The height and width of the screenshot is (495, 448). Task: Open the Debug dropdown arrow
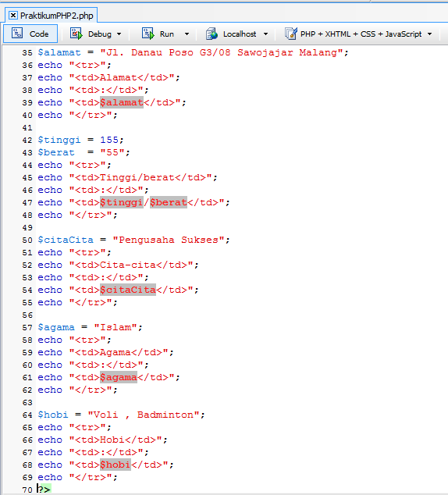point(119,34)
